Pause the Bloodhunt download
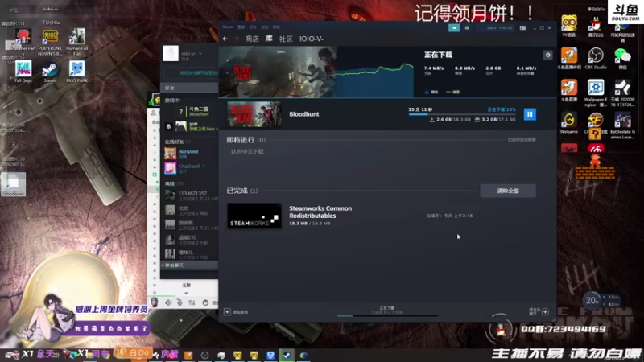Image resolution: width=644 pixels, height=362 pixels. tap(530, 114)
